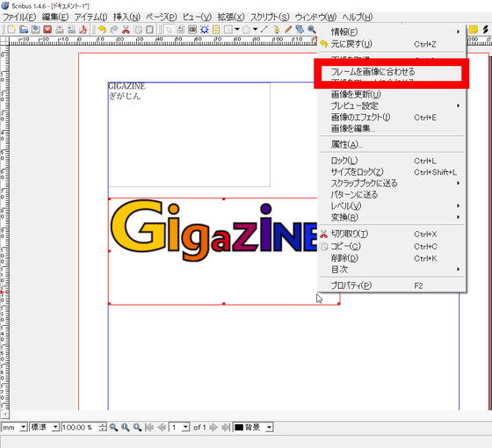Select the arrow Select Item tool
The height and width of the screenshot is (448, 492).
pos(169,30)
